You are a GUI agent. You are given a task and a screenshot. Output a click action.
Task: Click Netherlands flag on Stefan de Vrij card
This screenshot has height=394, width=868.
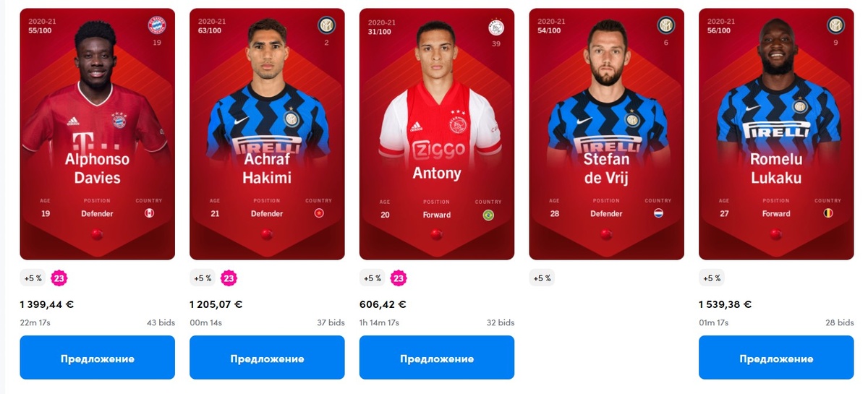658,213
